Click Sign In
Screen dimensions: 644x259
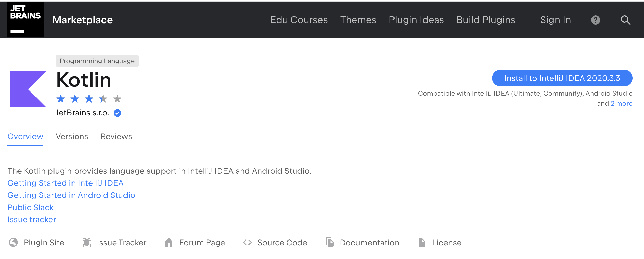[556, 20]
